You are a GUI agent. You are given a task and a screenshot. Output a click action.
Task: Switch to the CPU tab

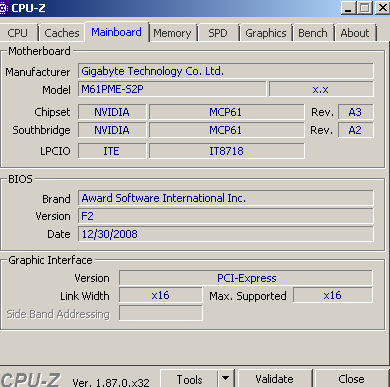[x=18, y=33]
